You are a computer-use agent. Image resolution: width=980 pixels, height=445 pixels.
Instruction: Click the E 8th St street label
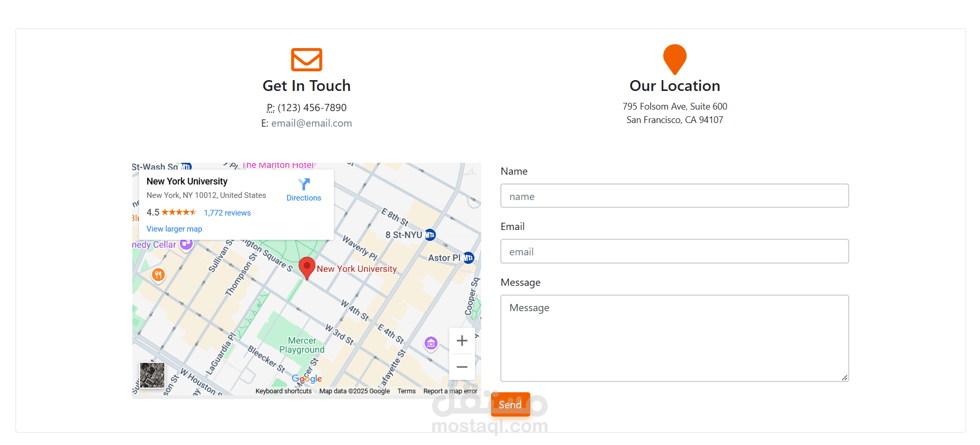click(395, 217)
